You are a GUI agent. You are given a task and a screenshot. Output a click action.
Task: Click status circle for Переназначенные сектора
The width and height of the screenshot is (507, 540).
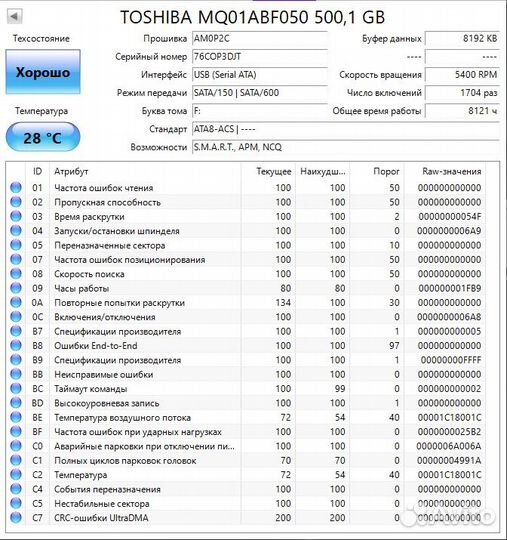[16, 245]
